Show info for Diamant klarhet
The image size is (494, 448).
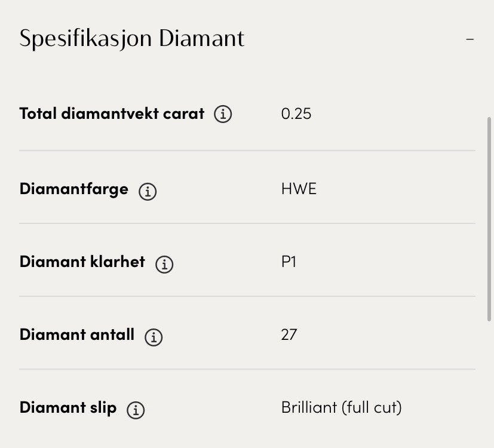(164, 264)
